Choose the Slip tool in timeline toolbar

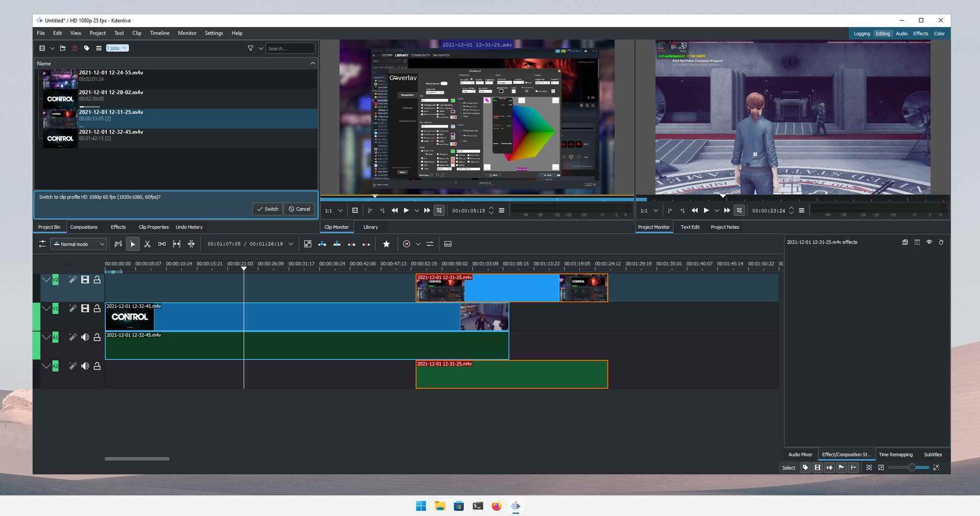(x=177, y=244)
